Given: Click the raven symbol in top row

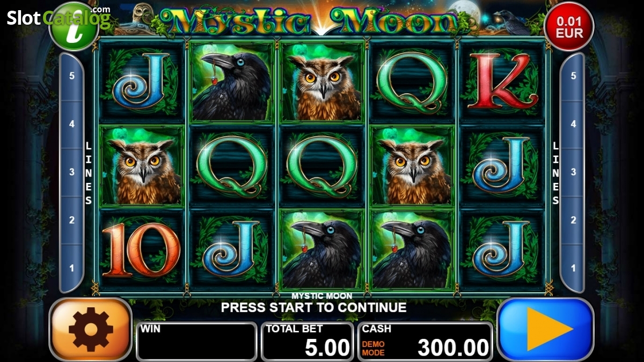Looking at the screenshot, I should point(231,82).
